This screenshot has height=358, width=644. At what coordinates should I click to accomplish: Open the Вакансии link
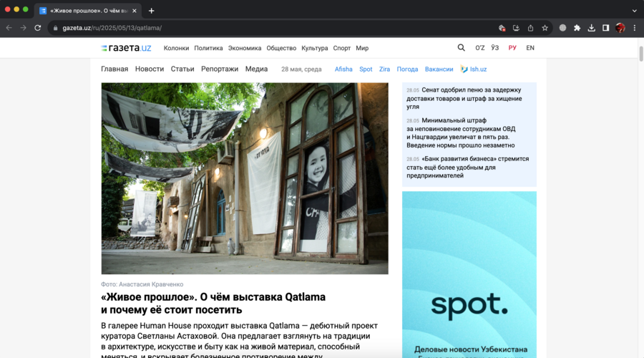click(439, 69)
